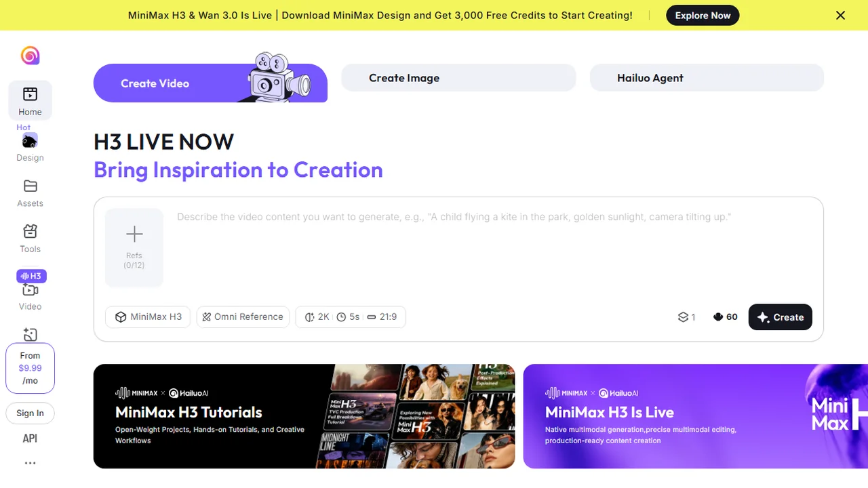Change the 21:9 aspect ratio setting
The image size is (868, 488).
(x=382, y=317)
